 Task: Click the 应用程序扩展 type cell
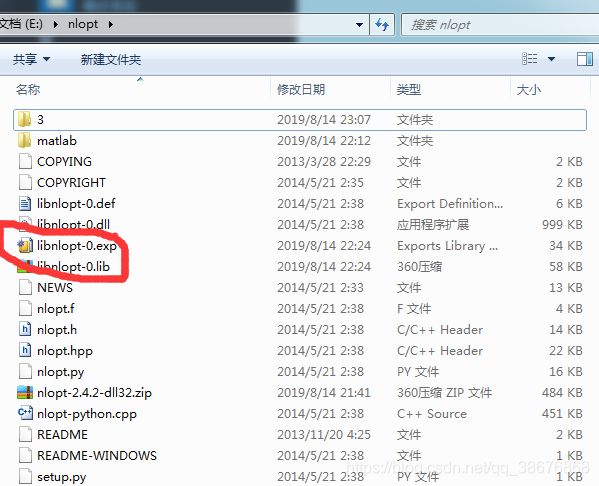433,225
